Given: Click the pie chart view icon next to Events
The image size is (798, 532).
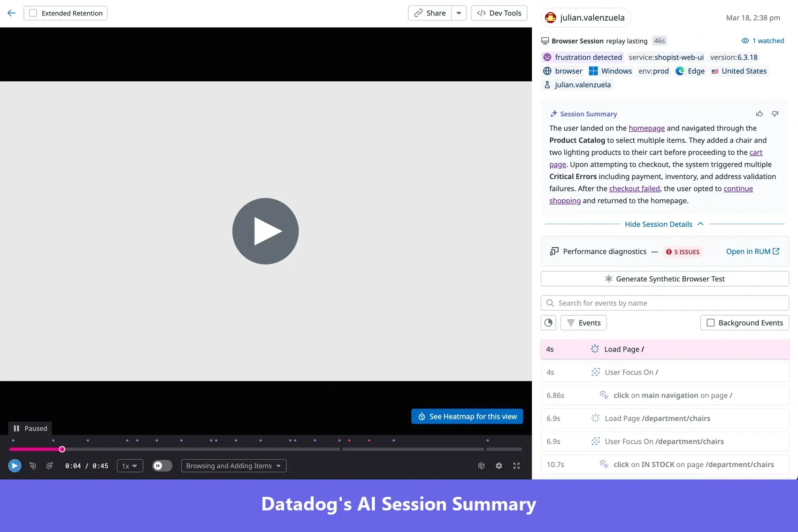Looking at the screenshot, I should pyautogui.click(x=548, y=323).
